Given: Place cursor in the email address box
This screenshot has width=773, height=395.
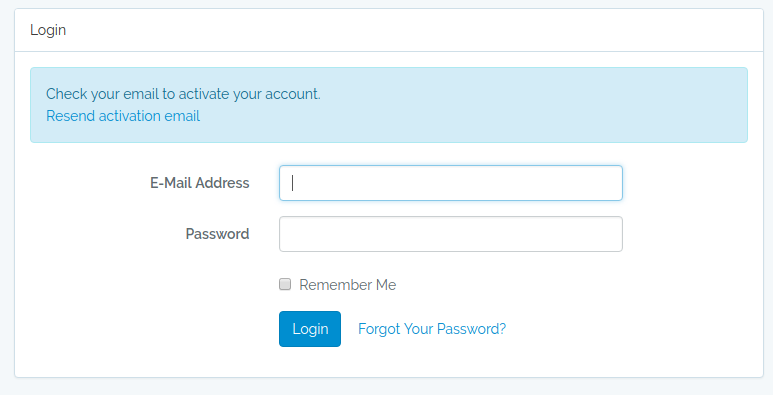Looking at the screenshot, I should 451,183.
